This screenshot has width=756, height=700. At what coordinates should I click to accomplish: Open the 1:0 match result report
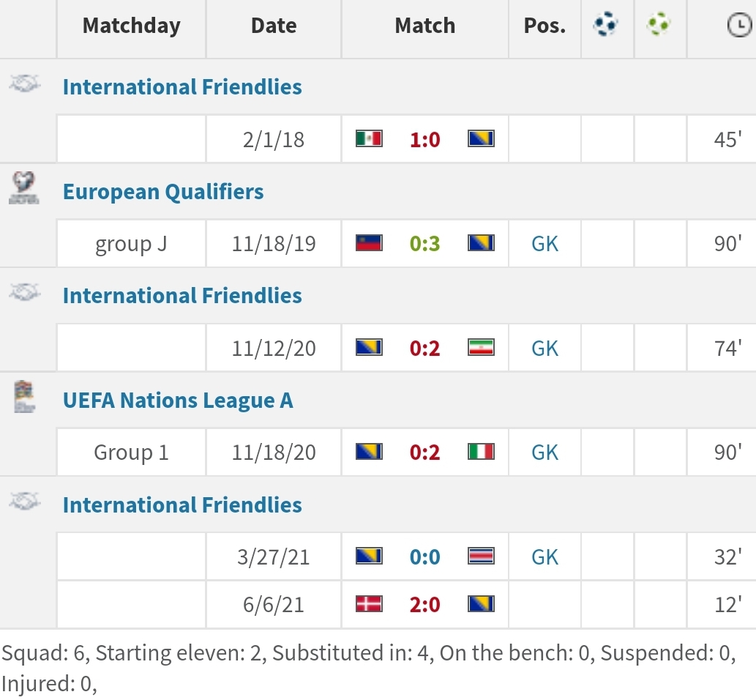pos(424,139)
